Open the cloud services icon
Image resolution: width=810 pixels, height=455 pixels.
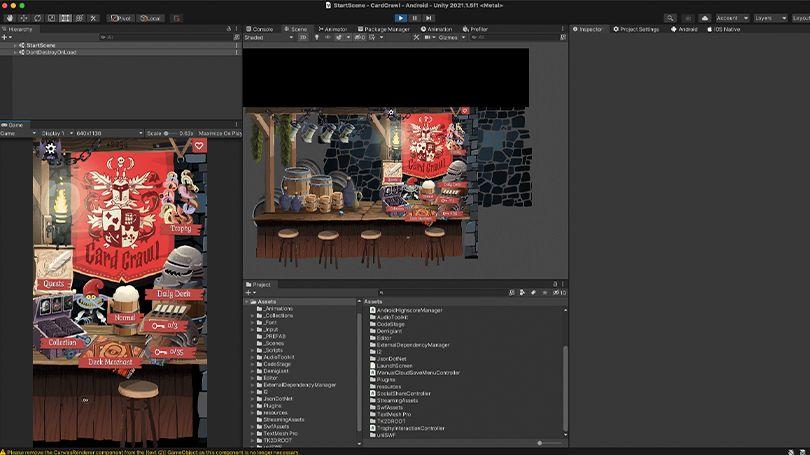coord(705,18)
